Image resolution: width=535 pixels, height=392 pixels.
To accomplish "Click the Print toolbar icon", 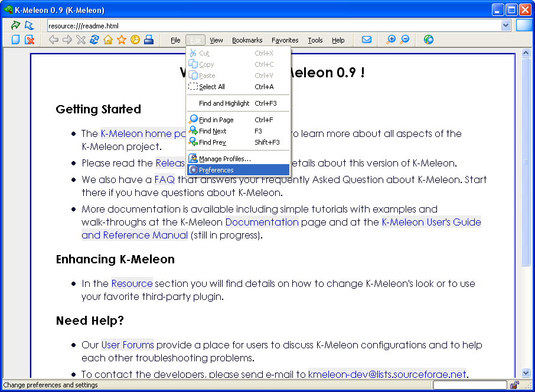I will point(149,40).
